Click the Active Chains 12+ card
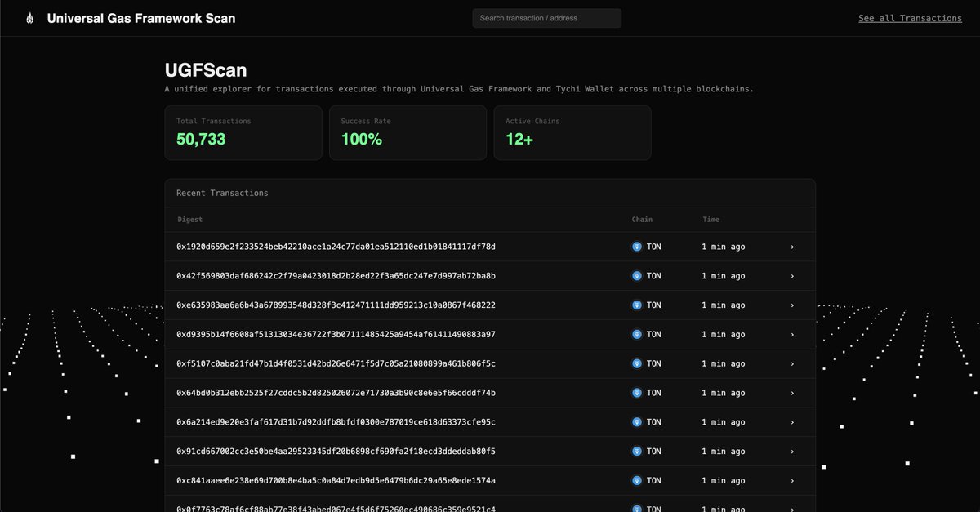The image size is (980, 512). (572, 132)
